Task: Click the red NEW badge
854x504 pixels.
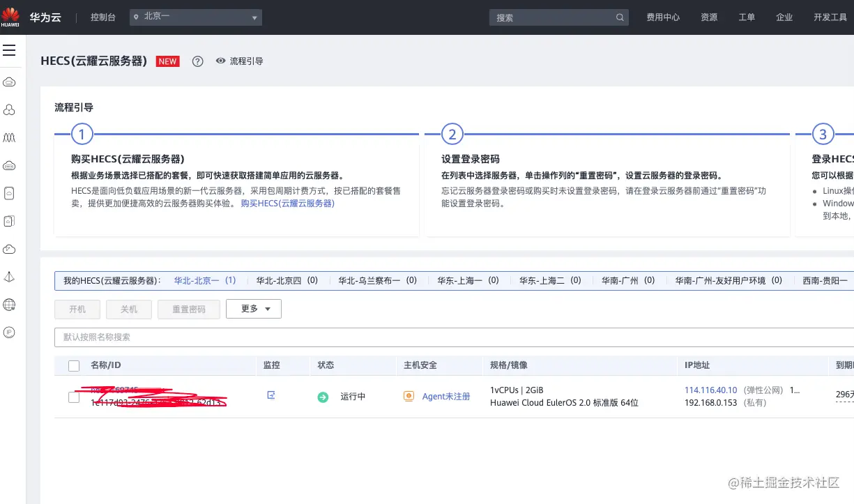Action: (x=168, y=61)
